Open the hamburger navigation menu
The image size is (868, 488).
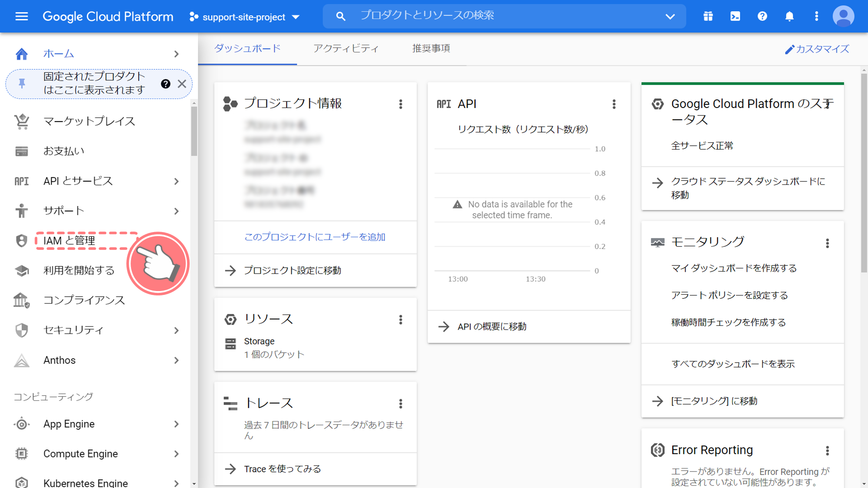click(x=21, y=16)
